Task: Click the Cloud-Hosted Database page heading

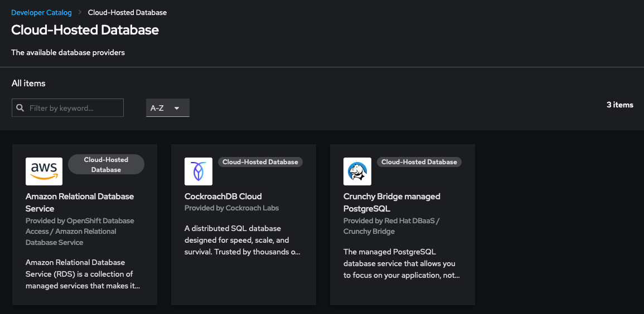Action: [x=85, y=30]
